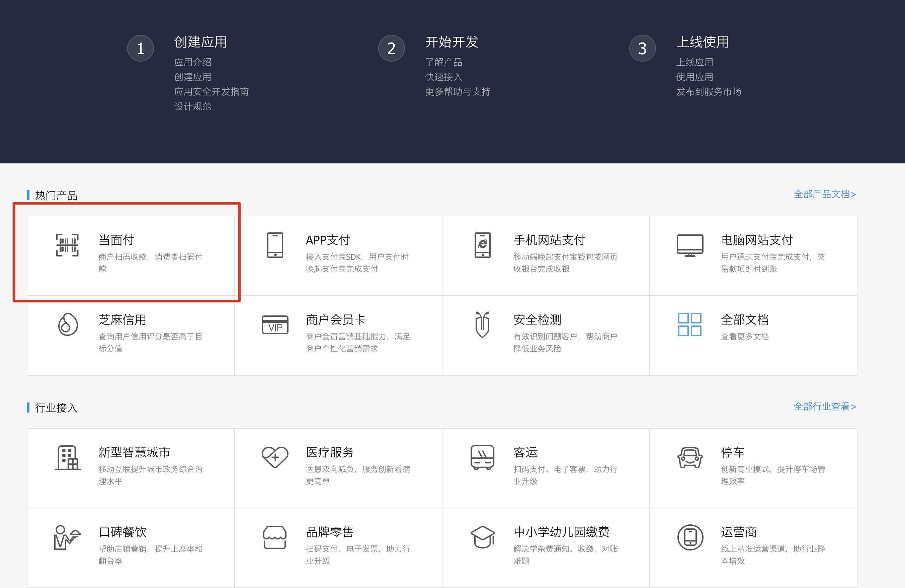Click the step 2 number circle
The width and height of the screenshot is (905, 588).
391,48
